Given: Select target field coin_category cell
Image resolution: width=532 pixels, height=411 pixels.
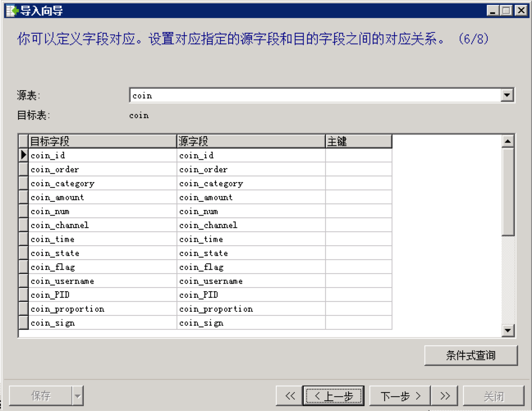Looking at the screenshot, I should pyautogui.click(x=103, y=183).
